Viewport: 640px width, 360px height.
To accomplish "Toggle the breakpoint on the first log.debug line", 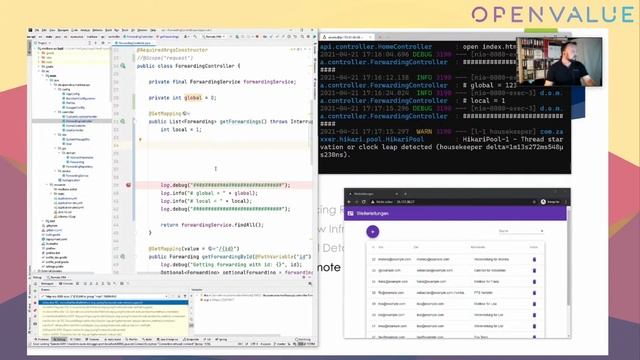I will coord(129,185).
